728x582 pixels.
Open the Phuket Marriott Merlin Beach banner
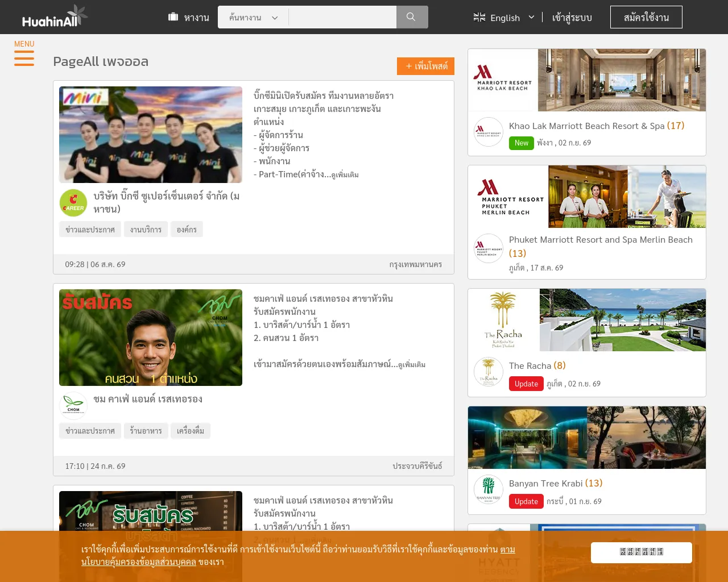587,197
